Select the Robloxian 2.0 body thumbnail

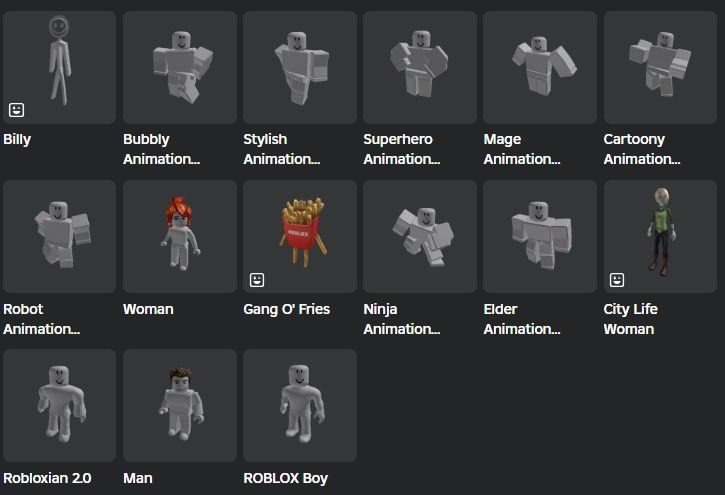[x=60, y=405]
